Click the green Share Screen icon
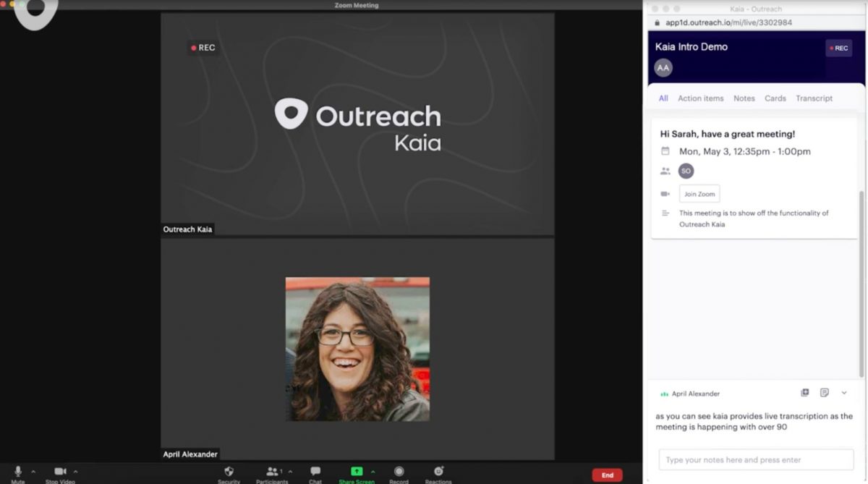The image size is (868, 484). (x=357, y=471)
